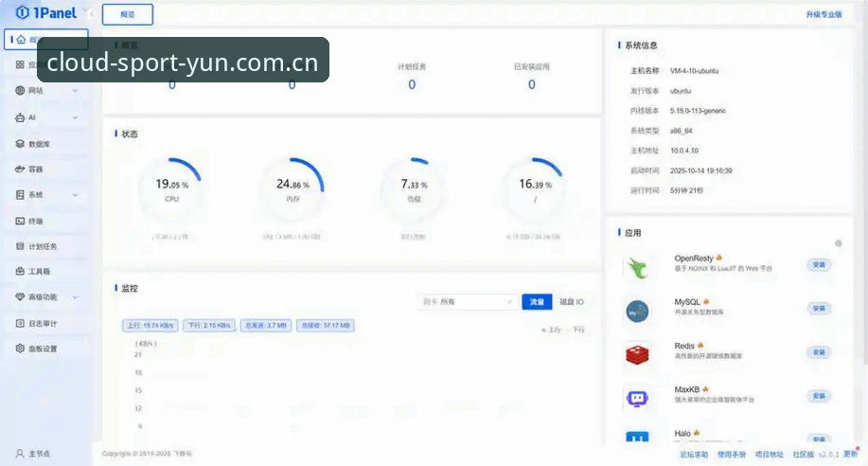Open the 系统 system sidebar icon
868x466 pixels.
click(20, 194)
